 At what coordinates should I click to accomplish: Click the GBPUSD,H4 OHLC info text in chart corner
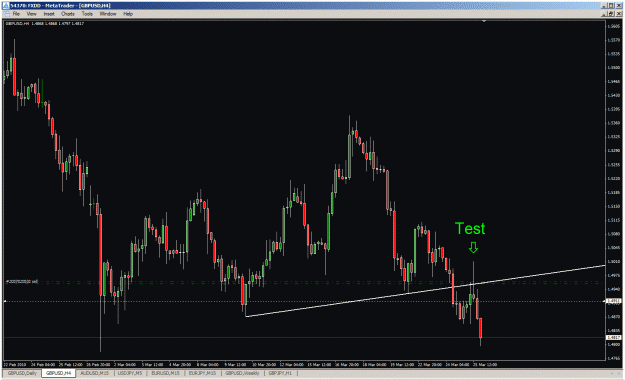point(45,24)
